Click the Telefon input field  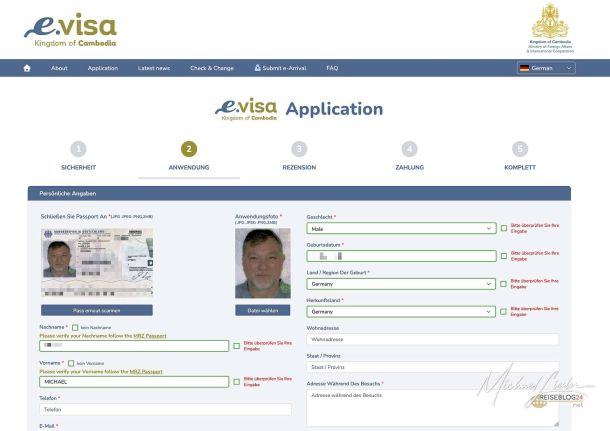(165, 409)
